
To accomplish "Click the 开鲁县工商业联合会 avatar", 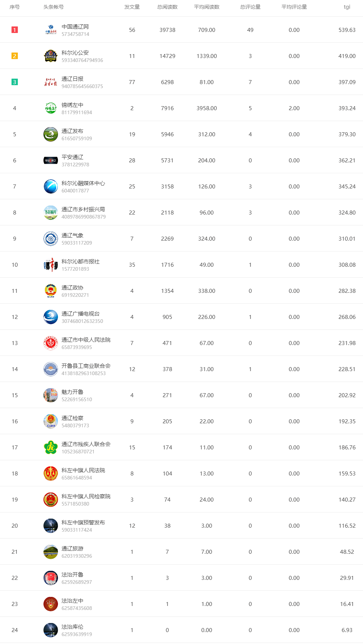I will pos(50,369).
